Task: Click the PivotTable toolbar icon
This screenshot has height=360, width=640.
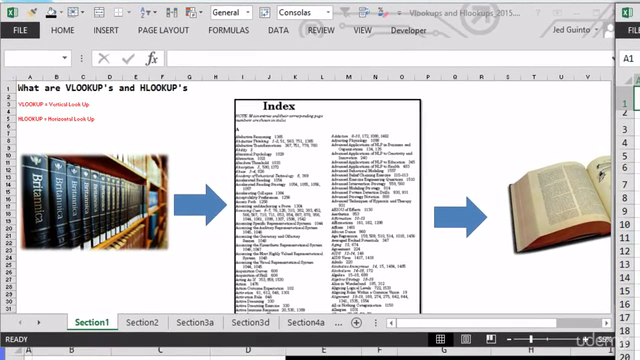Action: tap(191, 12)
